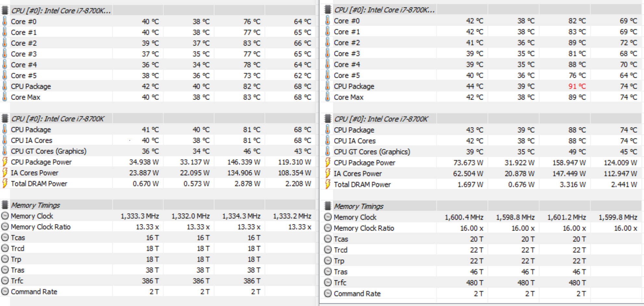
Task: Select the red 91 °C CPU Package value
Action: coord(577,86)
